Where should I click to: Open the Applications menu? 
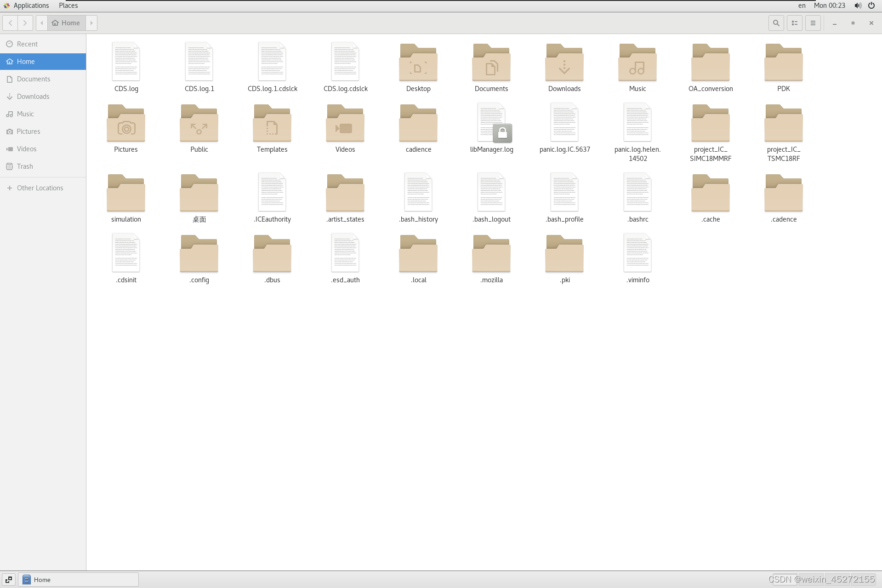pyautogui.click(x=26, y=6)
